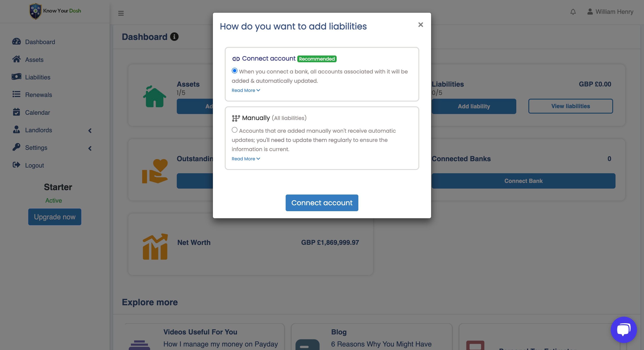Go to Renewals in the sidebar
Image resolution: width=644 pixels, height=350 pixels.
click(x=39, y=95)
